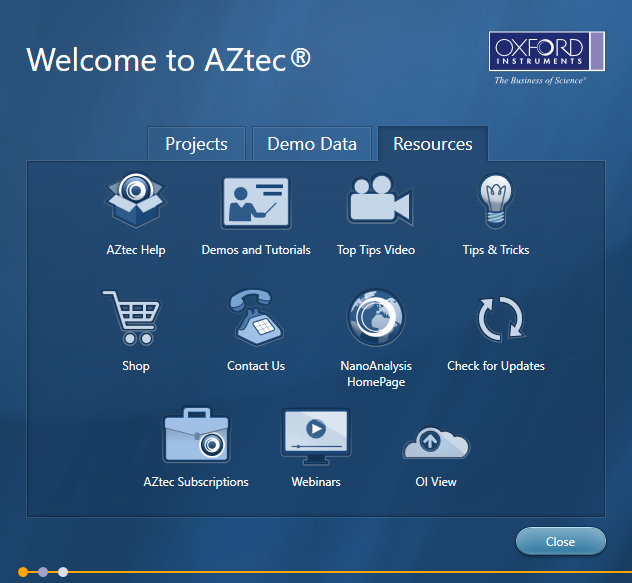Click the Check for Updates arrows icon
This screenshot has height=583, width=632.
496,319
